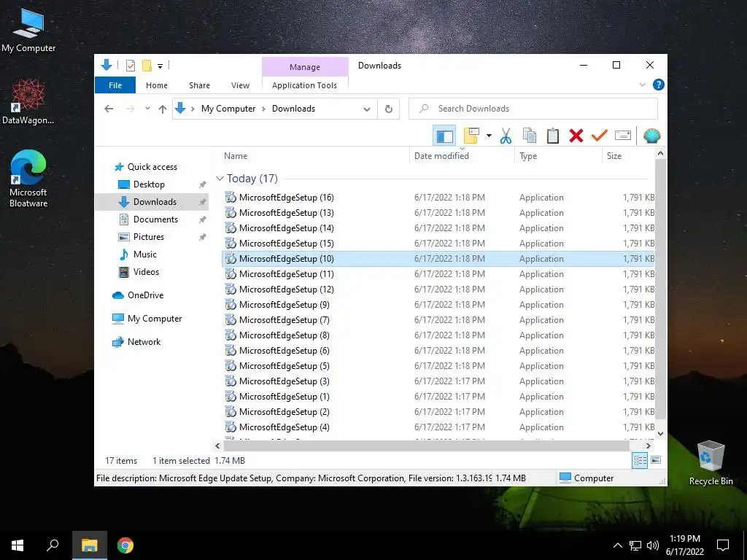Click the Microsoft Bloatware desktop shortcut
747x560 pixels.
click(28, 179)
